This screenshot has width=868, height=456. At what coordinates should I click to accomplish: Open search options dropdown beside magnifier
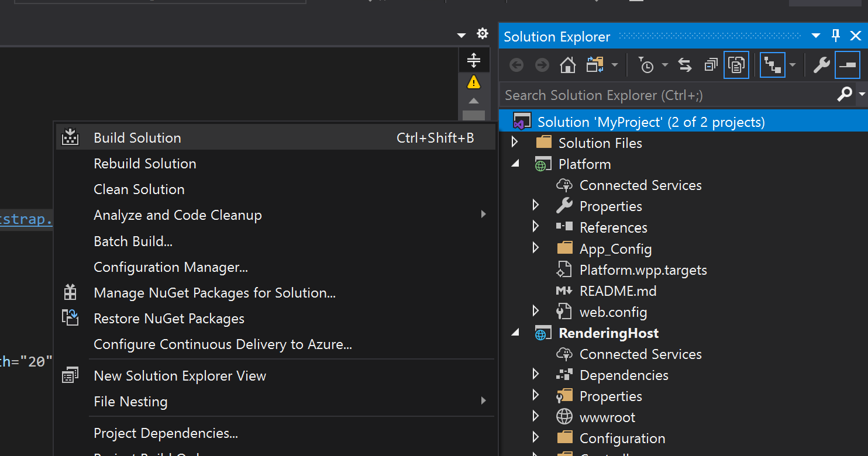tap(862, 94)
